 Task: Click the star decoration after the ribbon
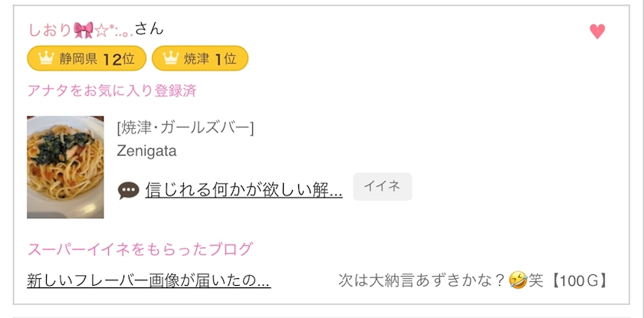point(101,30)
